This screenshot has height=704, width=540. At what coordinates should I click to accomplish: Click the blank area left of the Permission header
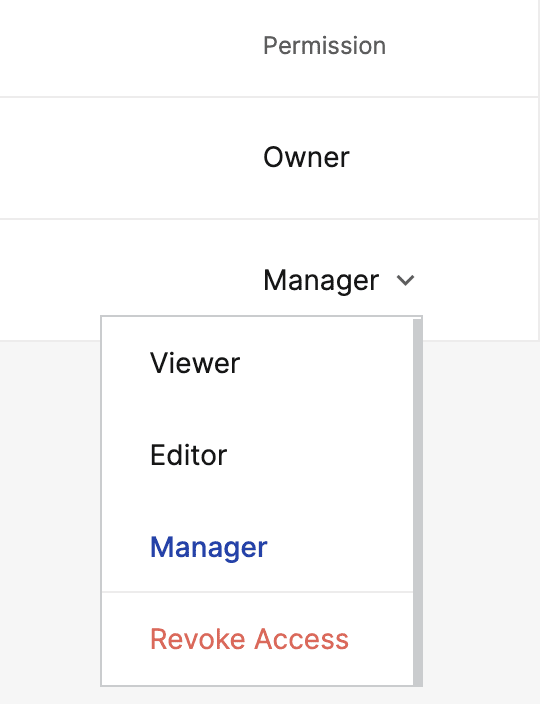coord(130,46)
